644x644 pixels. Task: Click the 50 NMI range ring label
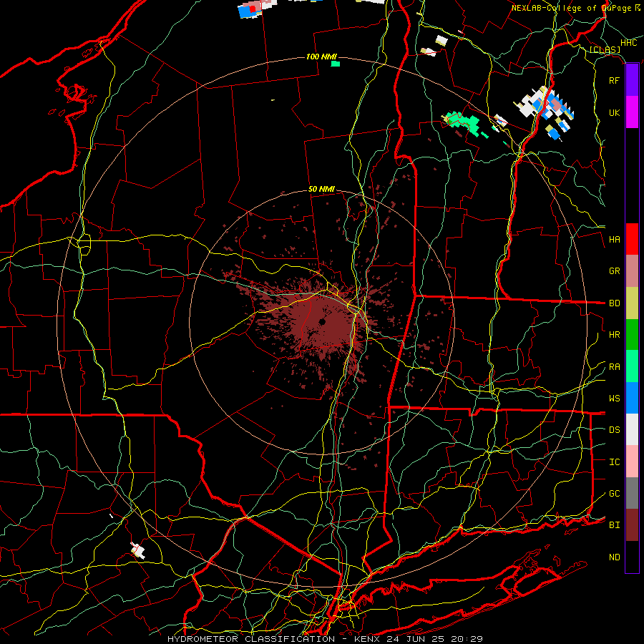coord(321,190)
